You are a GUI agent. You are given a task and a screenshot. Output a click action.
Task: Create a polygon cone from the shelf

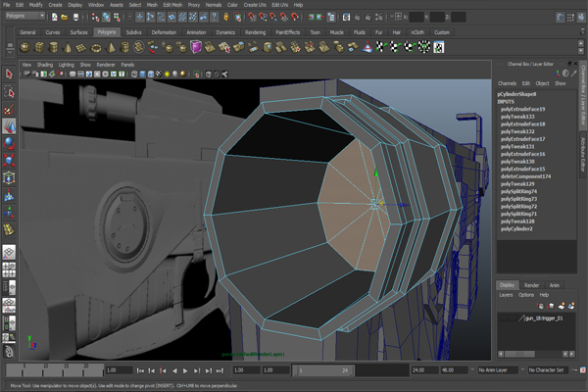68,47
